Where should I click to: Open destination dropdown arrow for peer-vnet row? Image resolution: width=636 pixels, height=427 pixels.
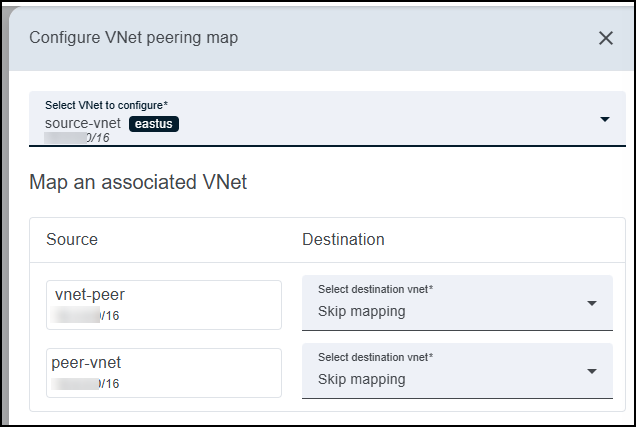[592, 371]
